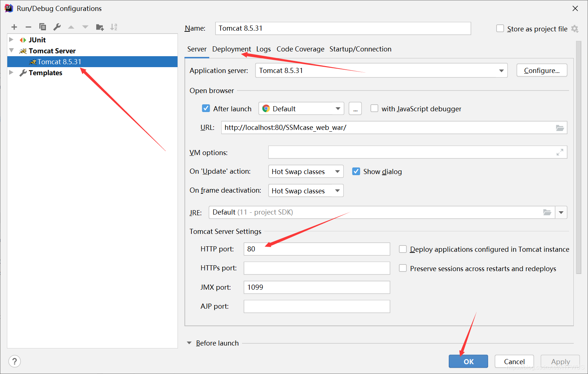Toggle Show dialog checkbox

click(356, 171)
